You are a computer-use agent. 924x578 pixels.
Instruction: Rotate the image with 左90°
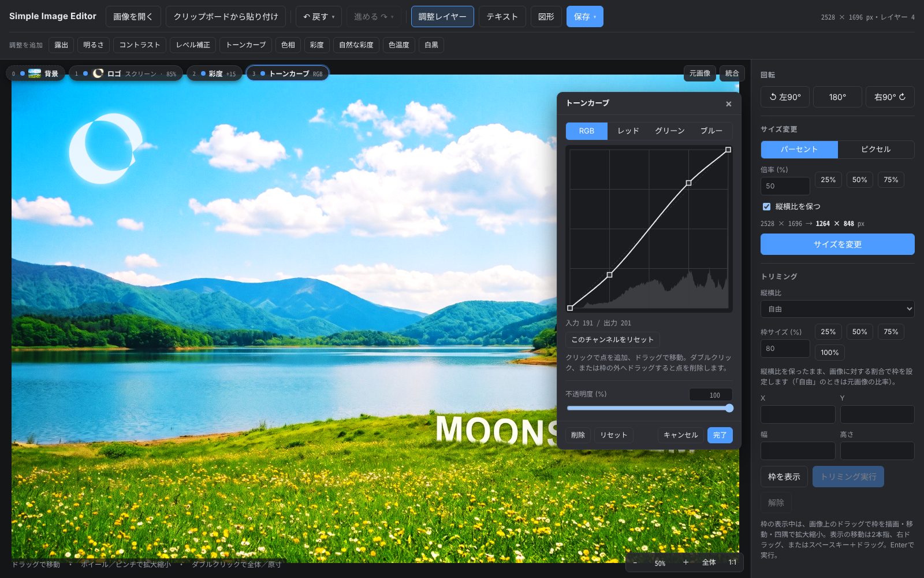click(785, 97)
